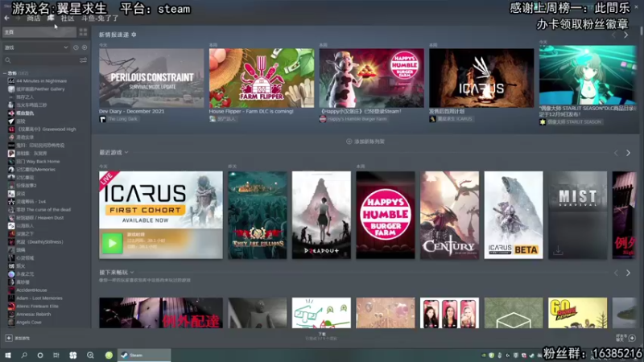
Task: Switch to the 库 (Library) tab
Action: [51, 18]
